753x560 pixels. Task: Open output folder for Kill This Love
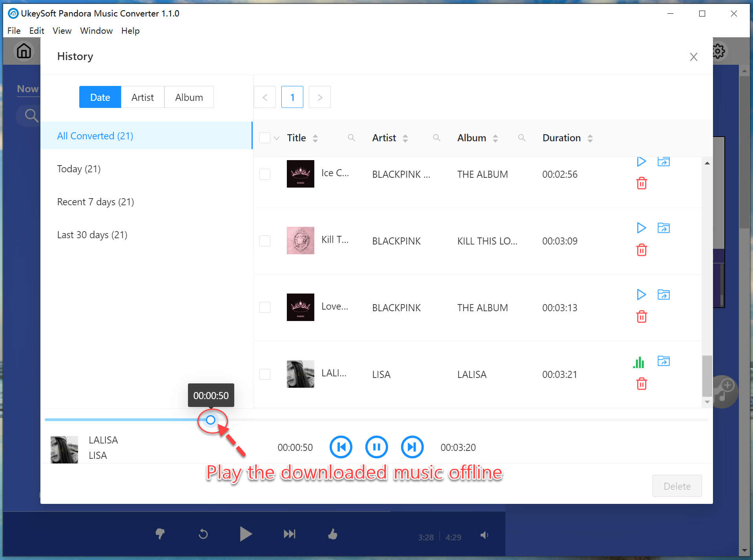[x=664, y=228]
